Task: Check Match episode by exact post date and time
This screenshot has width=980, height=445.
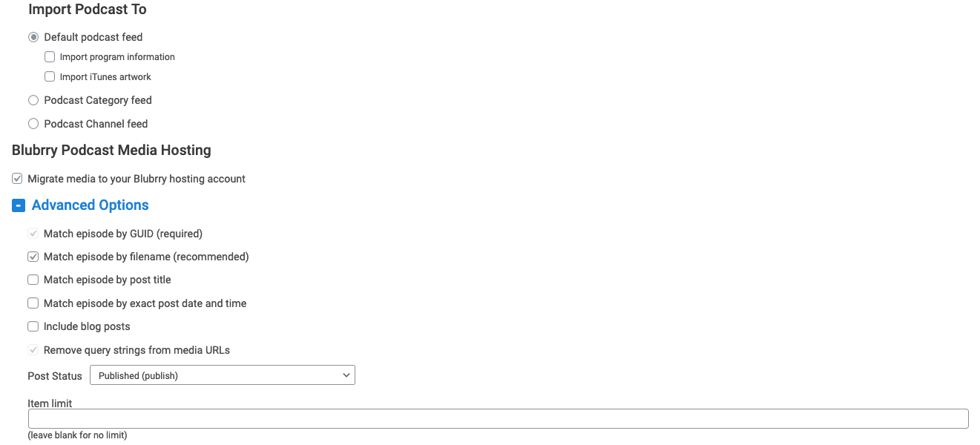Action: pyautogui.click(x=33, y=303)
